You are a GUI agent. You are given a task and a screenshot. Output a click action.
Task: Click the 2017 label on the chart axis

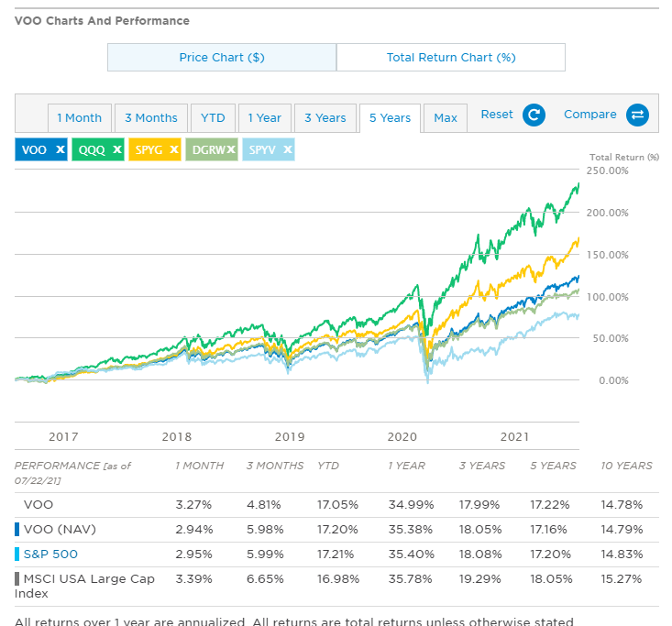click(x=63, y=436)
